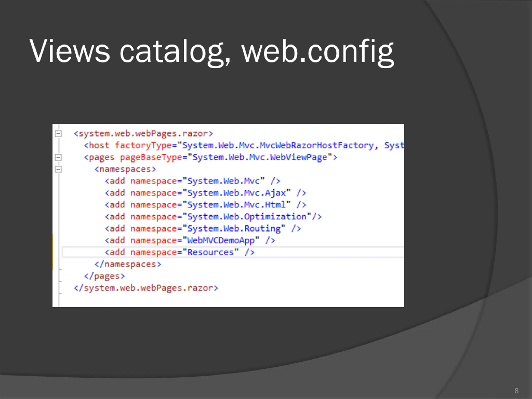Click the opening system.web.webPages.razor tag
532x399 pixels.
pos(143,134)
